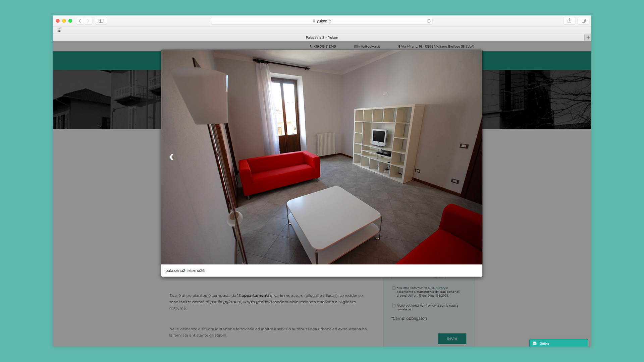Screen dimensions: 644x362
Task: Open the Share menu icon
Action: point(569,21)
